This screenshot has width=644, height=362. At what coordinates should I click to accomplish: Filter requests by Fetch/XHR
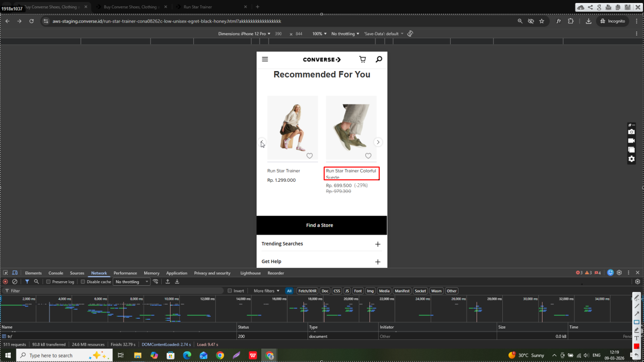coord(307,291)
